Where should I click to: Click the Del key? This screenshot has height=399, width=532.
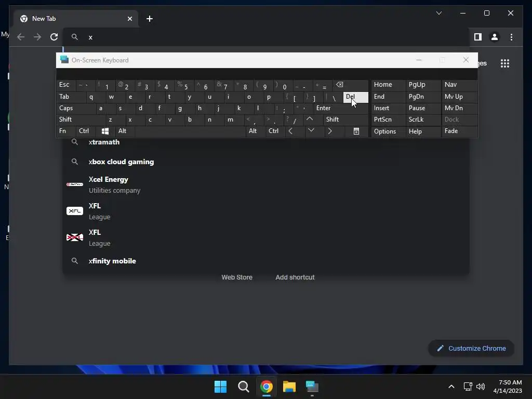(x=355, y=97)
